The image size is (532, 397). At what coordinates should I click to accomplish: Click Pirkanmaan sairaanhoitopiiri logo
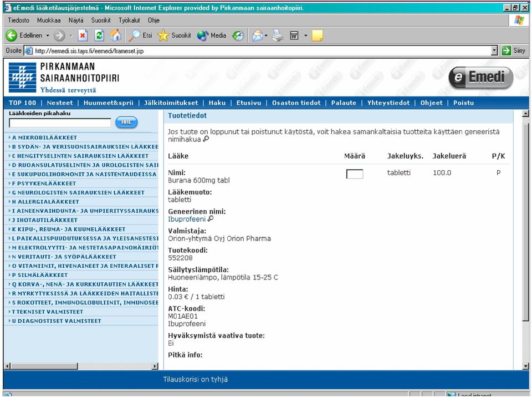(x=64, y=78)
